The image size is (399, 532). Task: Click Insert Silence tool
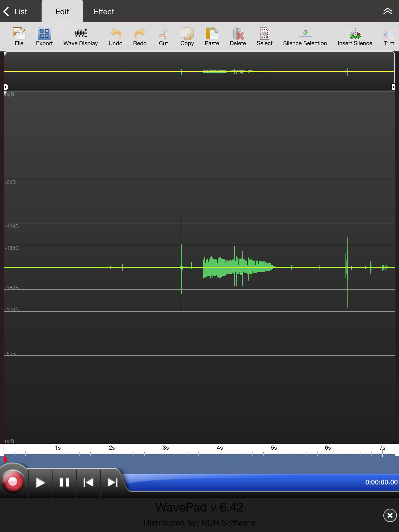(355, 37)
